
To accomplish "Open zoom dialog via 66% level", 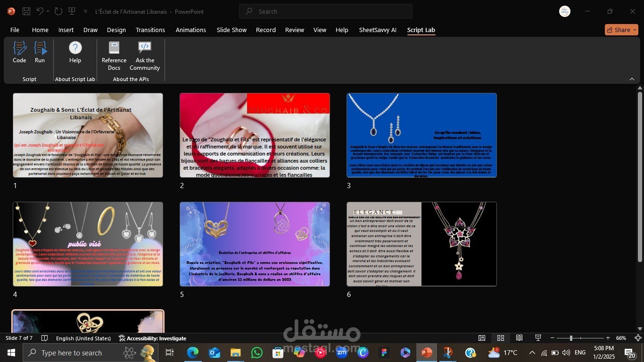I will point(621,338).
